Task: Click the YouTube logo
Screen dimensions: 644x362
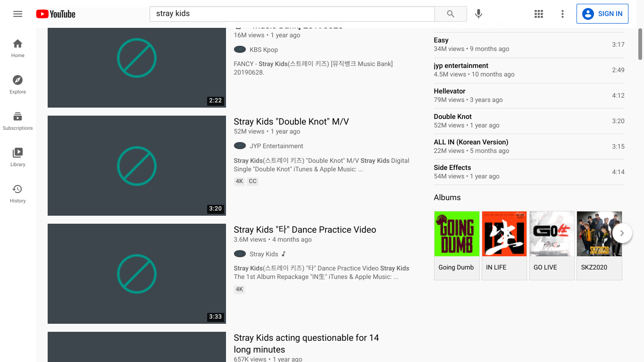Action: (x=56, y=14)
